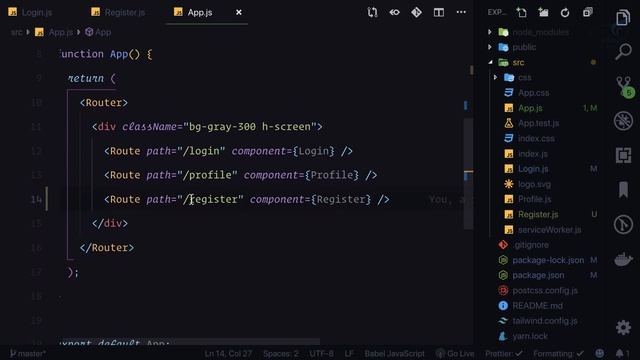Viewport: 640px width, 360px height.
Task: Open .gitignore in the file tree
Action: point(531,245)
